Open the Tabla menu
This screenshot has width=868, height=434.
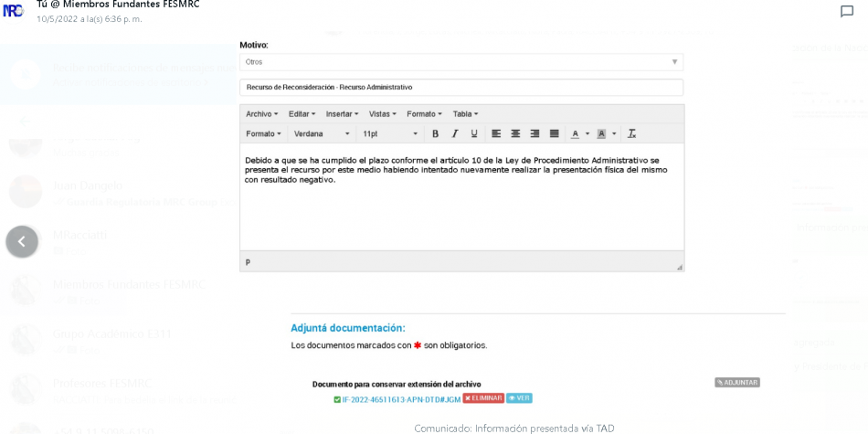(x=465, y=114)
